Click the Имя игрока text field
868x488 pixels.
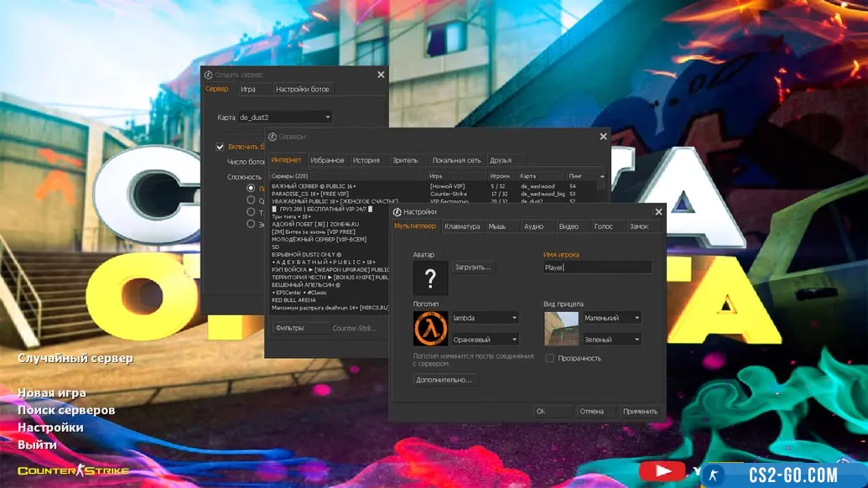coord(597,267)
